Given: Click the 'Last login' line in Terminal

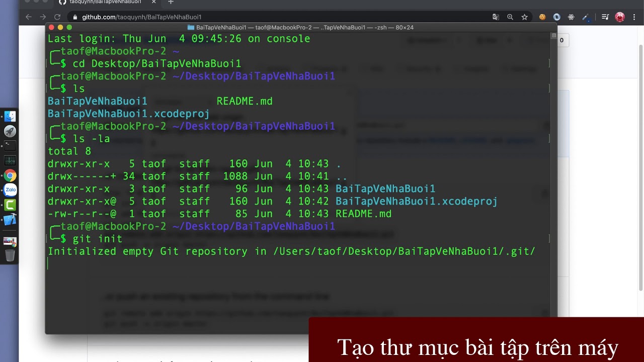Looking at the screenshot, I should 179,39.
